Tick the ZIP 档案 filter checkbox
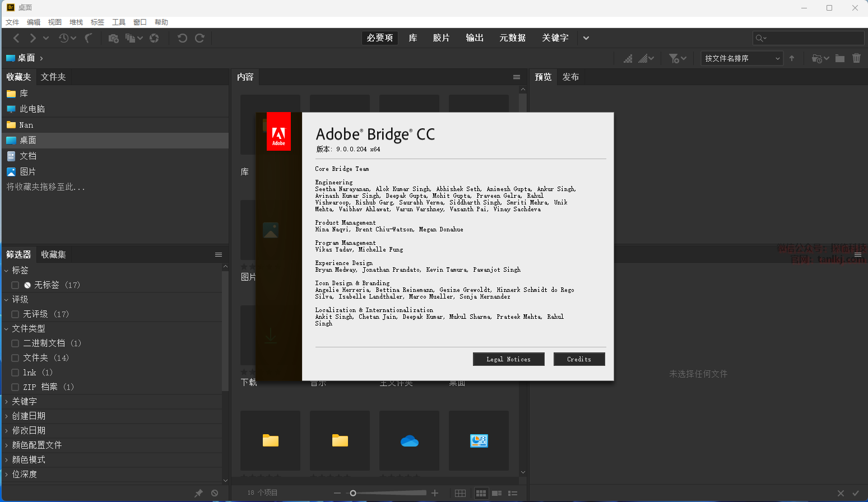Viewport: 868px width, 502px height. [x=15, y=387]
